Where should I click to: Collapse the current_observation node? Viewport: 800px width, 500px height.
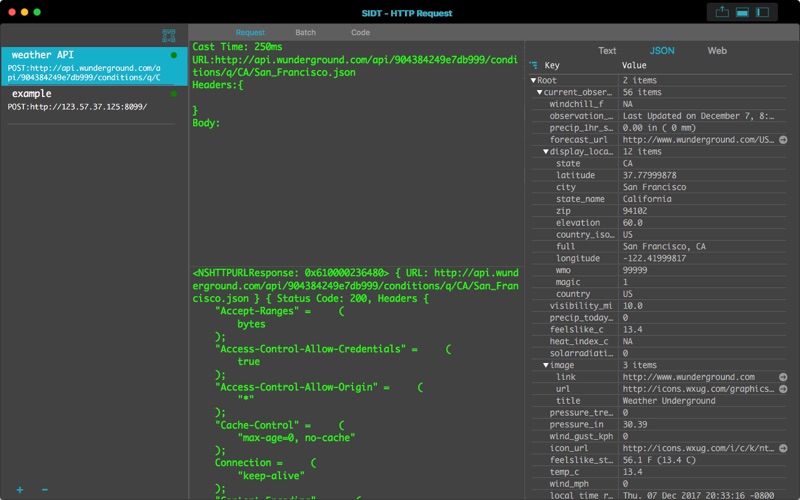pyautogui.click(x=540, y=92)
